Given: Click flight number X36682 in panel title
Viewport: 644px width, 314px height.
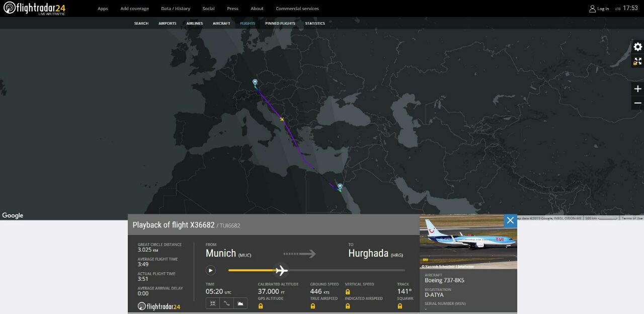Looking at the screenshot, I should coord(202,225).
